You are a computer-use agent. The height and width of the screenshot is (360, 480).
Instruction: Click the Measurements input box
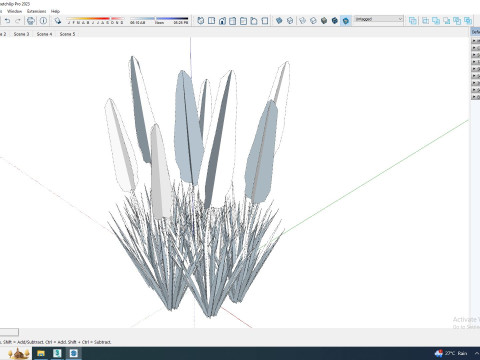point(9,332)
